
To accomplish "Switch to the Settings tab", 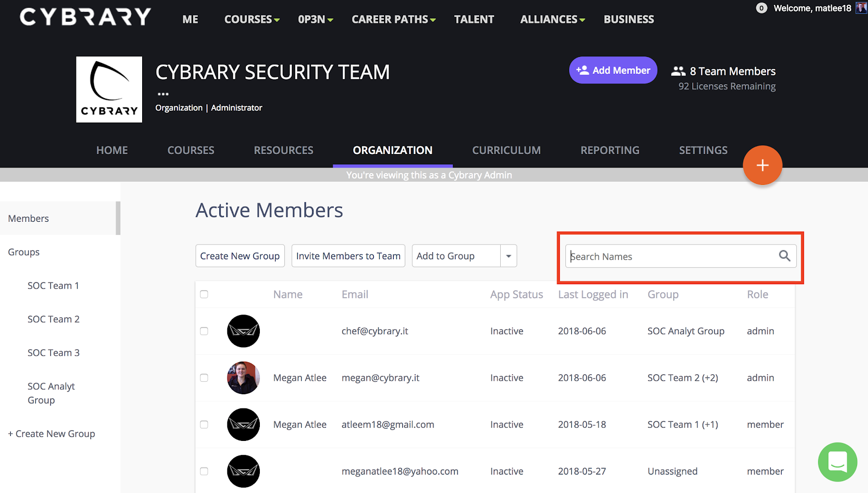I will click(703, 150).
